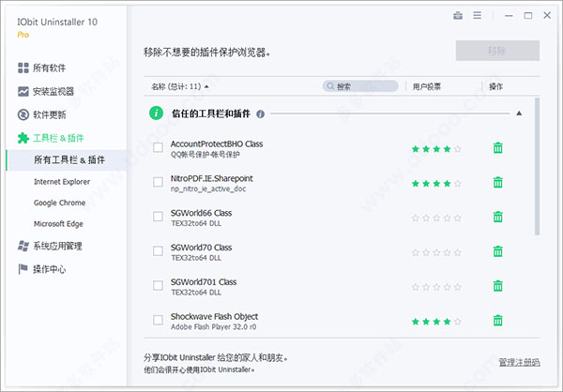Open 系统应用管理 section

57,246
